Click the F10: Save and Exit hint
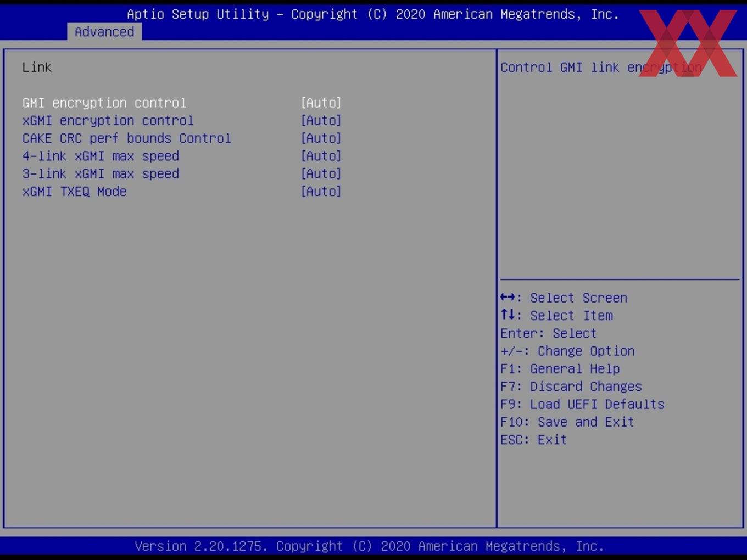747x560 pixels. point(567,422)
